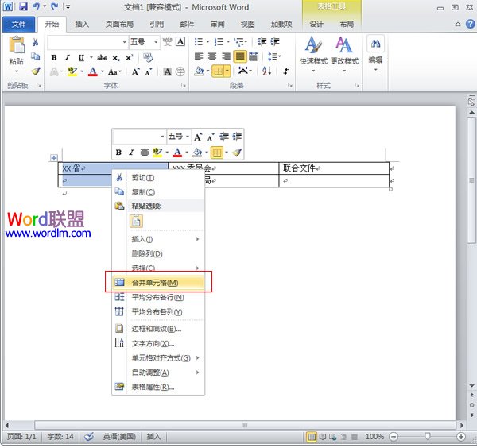Image resolution: width=477 pixels, height=448 pixels.
Task: Toggle Justify alignment in ribbon
Action: tap(240, 56)
